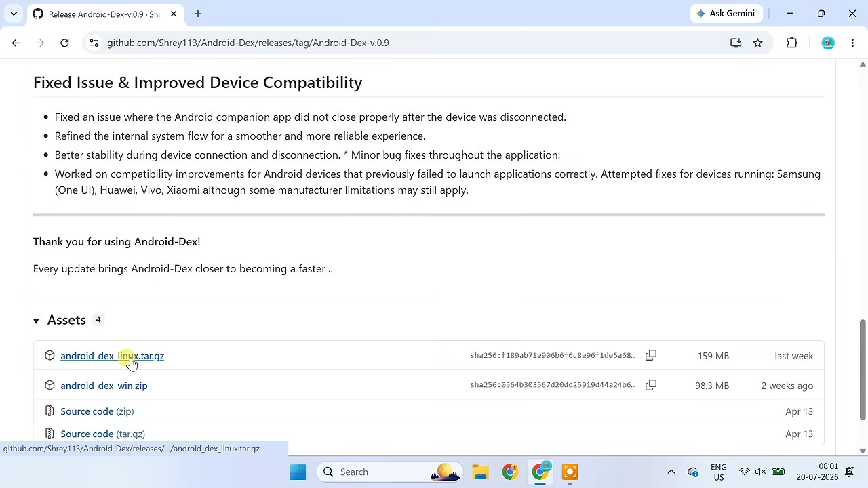Screen dimensions: 868x488
Task: Click the Assets count badge '4'
Action: (x=98, y=319)
